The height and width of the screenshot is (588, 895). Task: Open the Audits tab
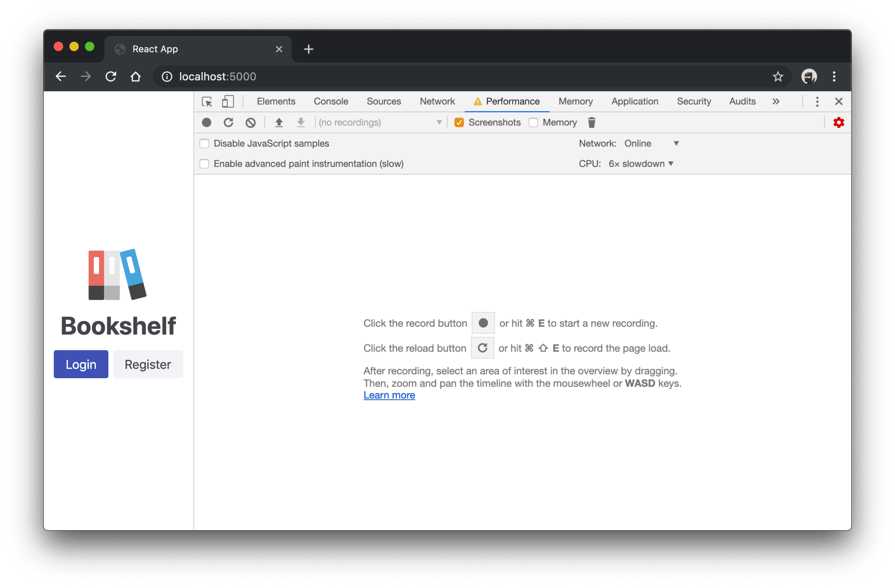click(743, 102)
